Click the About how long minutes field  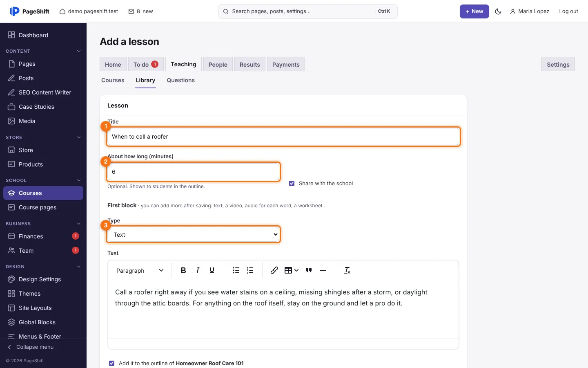194,172
